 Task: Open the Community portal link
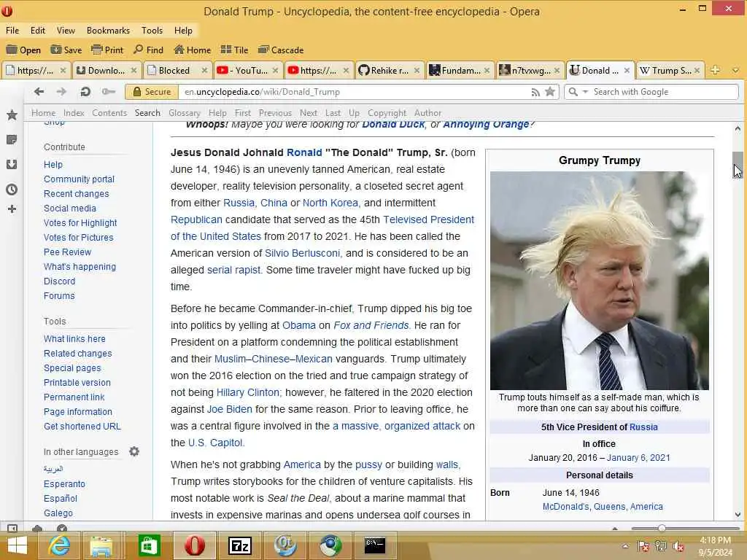click(x=79, y=179)
